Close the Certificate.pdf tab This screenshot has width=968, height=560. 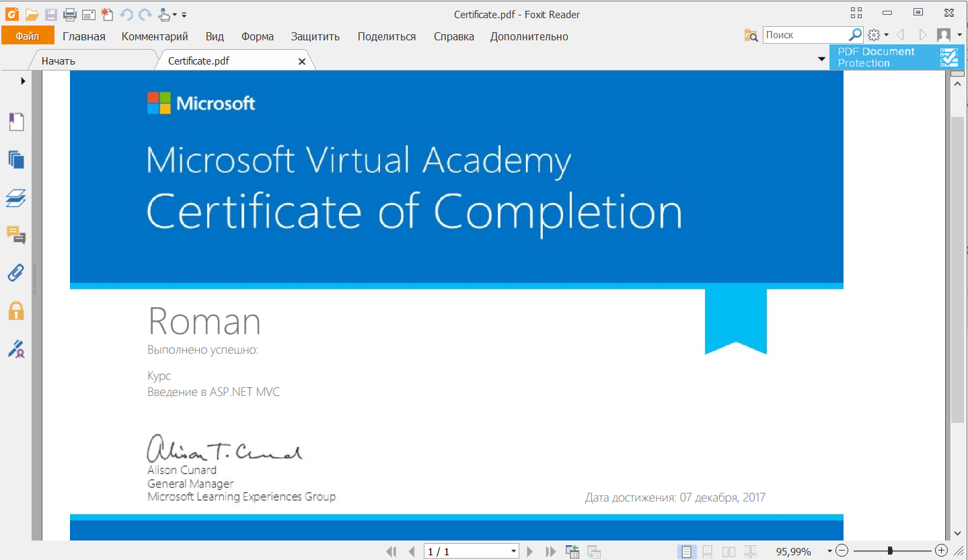click(302, 61)
